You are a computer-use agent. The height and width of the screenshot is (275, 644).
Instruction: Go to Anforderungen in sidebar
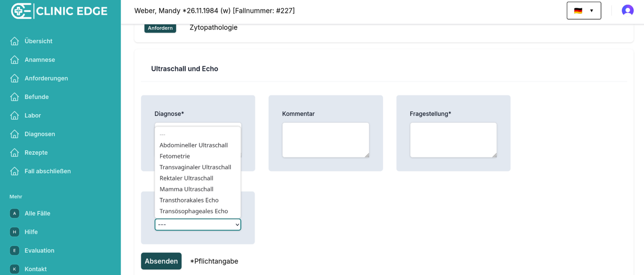(x=46, y=78)
